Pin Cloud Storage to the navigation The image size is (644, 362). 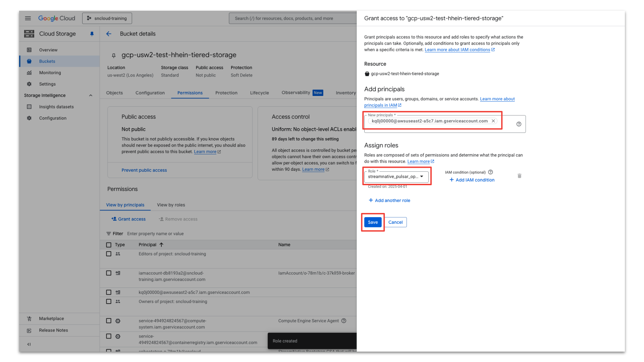[92, 34]
